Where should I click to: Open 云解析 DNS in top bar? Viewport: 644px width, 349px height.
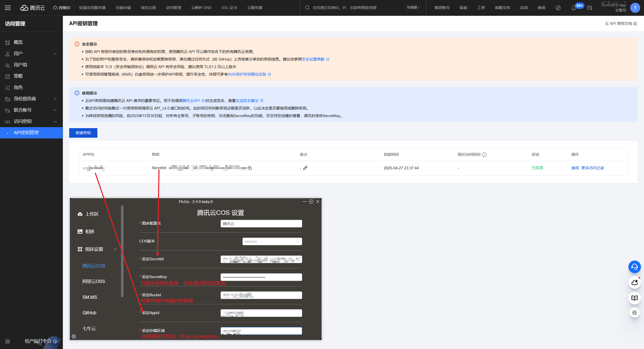pos(201,8)
